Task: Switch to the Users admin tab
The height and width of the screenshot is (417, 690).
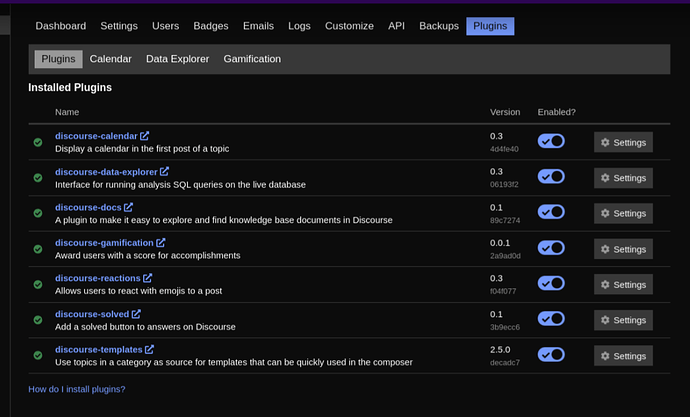Action: (165, 26)
